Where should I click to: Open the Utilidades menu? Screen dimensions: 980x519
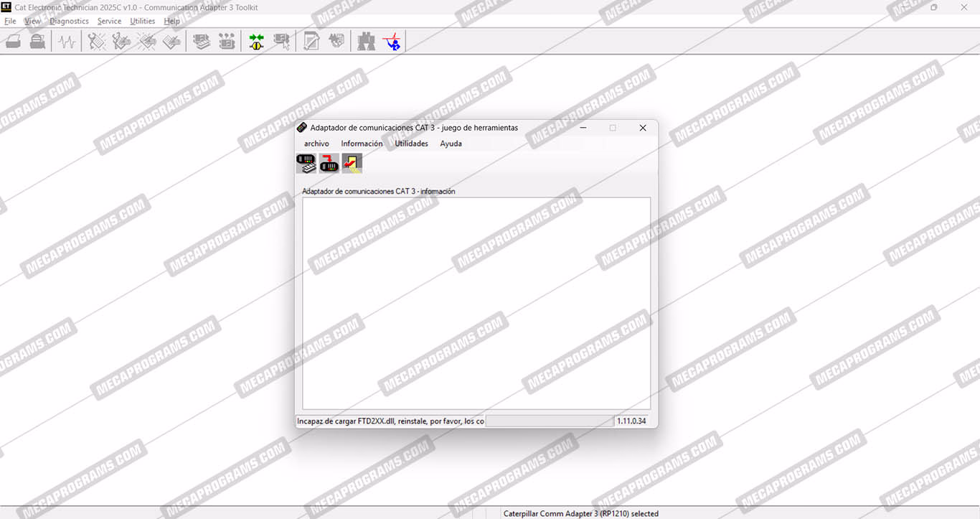click(411, 144)
